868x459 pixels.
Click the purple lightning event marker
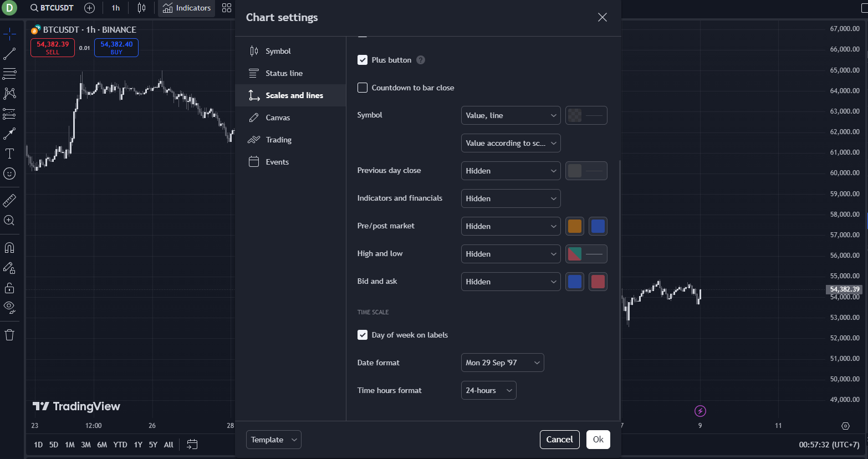(x=700, y=411)
